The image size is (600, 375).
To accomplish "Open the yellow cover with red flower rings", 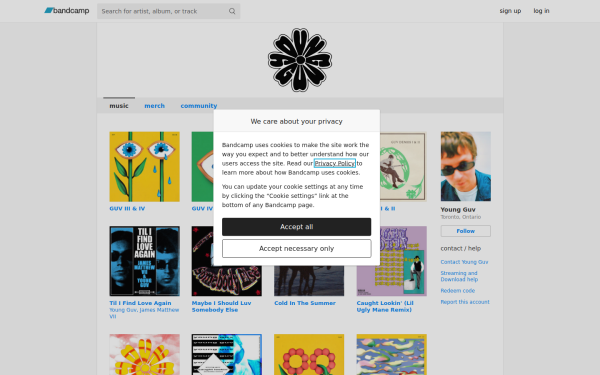I will tap(309, 354).
